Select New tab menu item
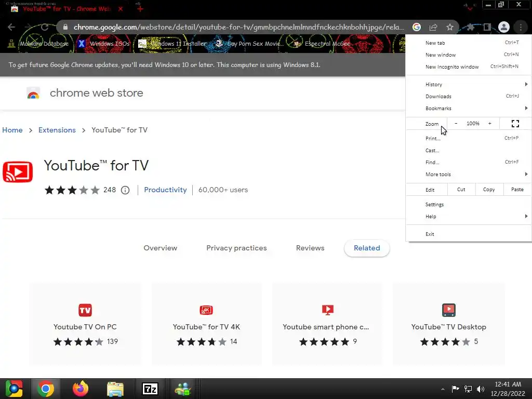Viewport: 532px width, 399px height. pos(469,43)
